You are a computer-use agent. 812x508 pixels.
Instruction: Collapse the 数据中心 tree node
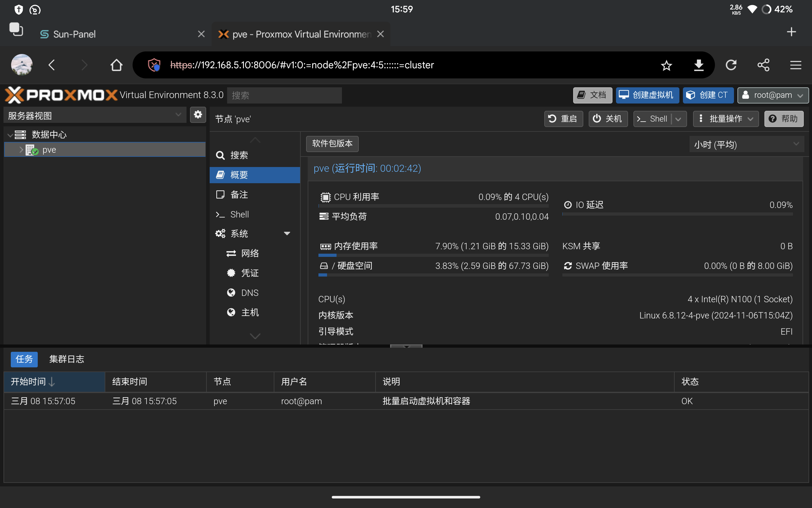coord(10,135)
